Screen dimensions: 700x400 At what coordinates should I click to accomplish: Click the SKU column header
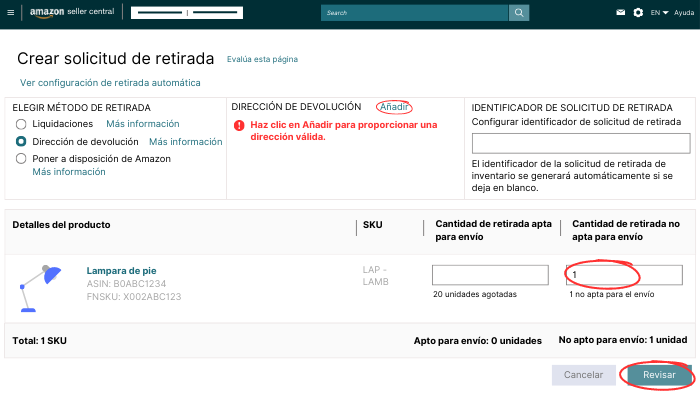tap(373, 225)
